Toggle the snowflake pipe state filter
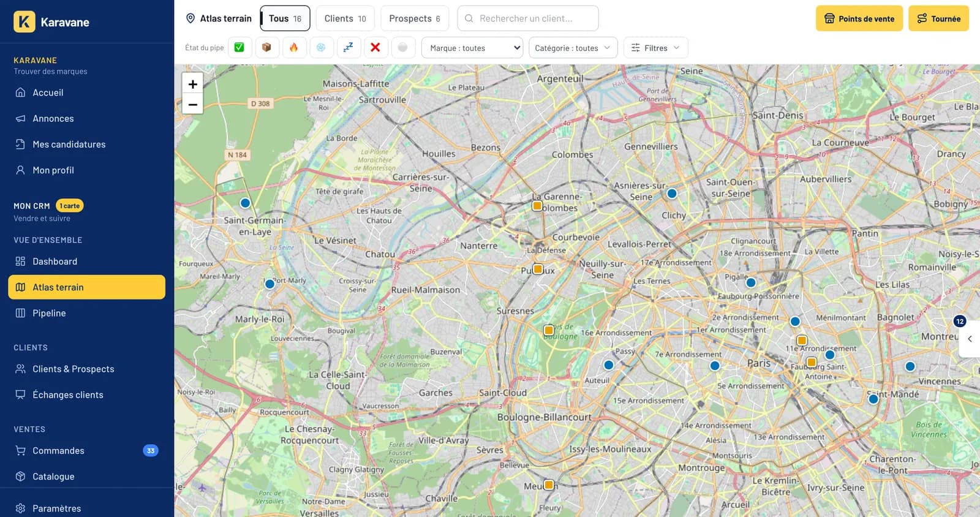The height and width of the screenshot is (517, 980). [321, 48]
